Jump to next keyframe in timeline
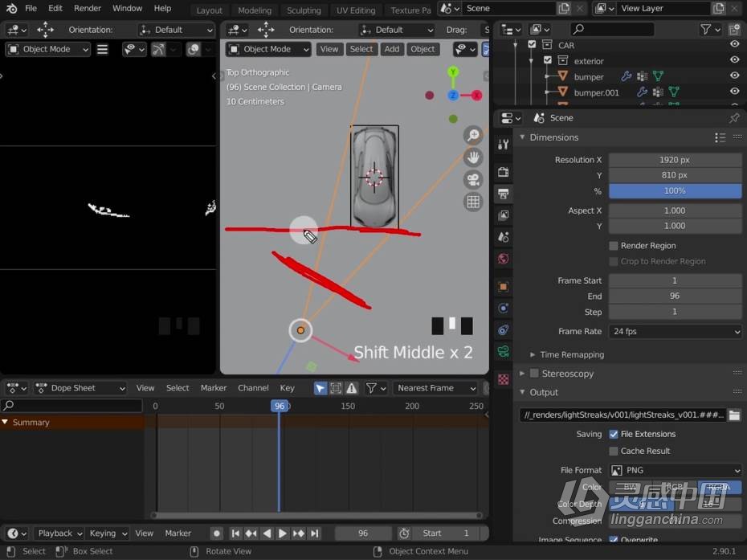 tap(299, 533)
